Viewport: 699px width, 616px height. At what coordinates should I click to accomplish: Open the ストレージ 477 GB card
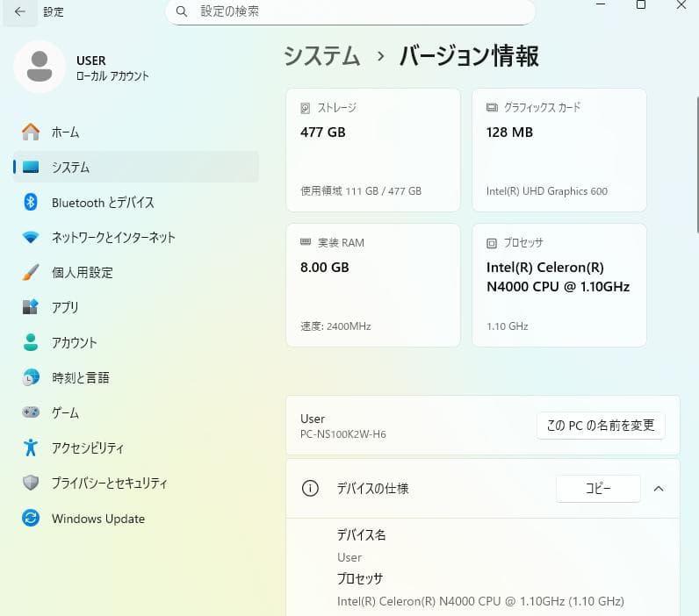(x=373, y=150)
